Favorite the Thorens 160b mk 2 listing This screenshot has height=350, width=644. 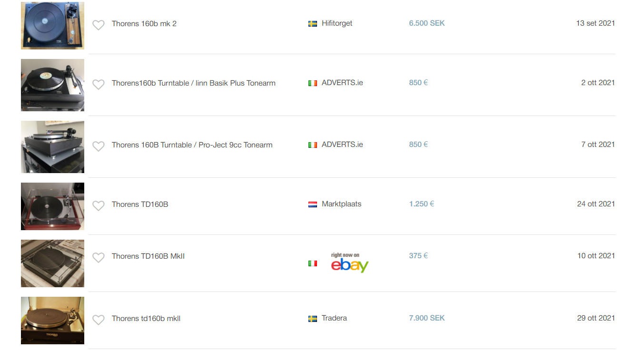[x=99, y=25]
